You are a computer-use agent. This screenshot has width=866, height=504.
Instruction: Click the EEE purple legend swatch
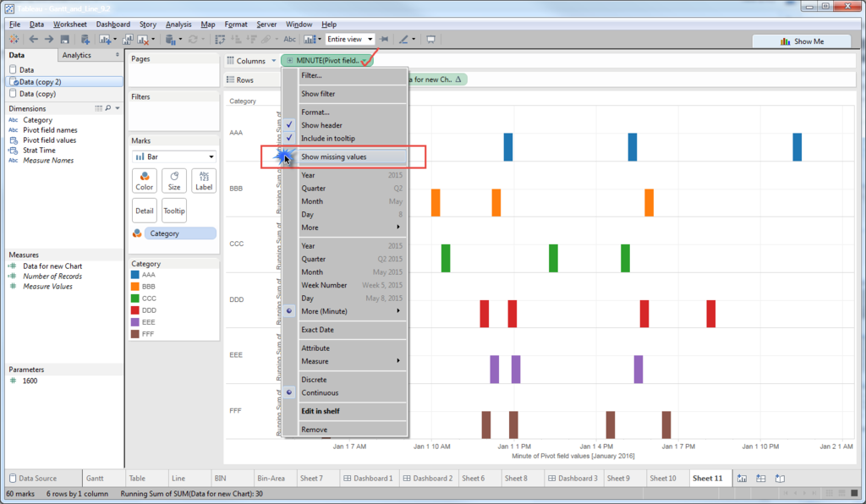click(134, 322)
